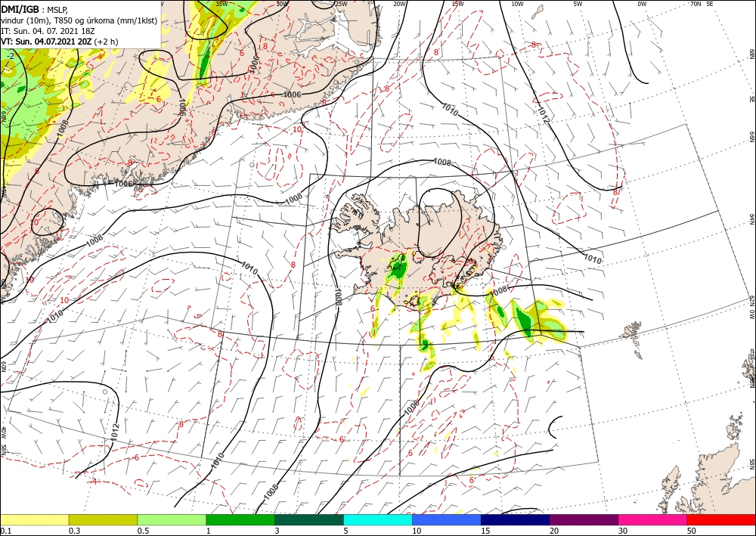Click the '20' legend value
Screen dimensions: 756x536
(x=554, y=531)
